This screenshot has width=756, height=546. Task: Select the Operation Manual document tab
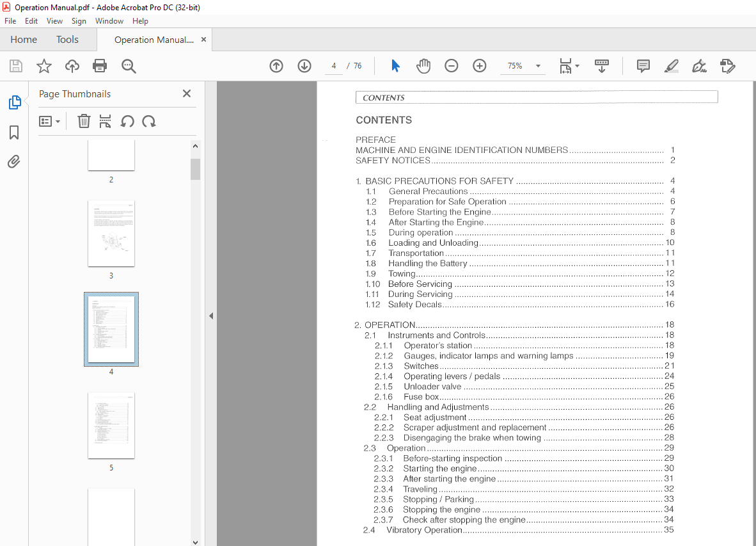154,40
